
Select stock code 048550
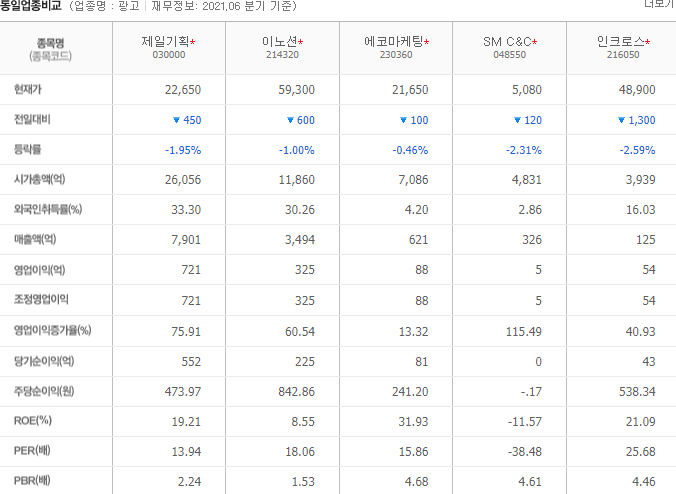point(510,55)
